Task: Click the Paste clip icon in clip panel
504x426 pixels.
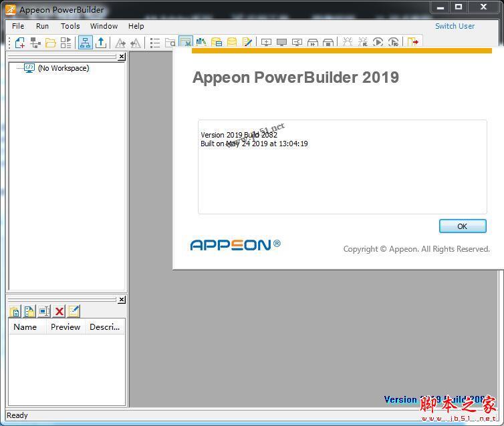Action: point(15,311)
